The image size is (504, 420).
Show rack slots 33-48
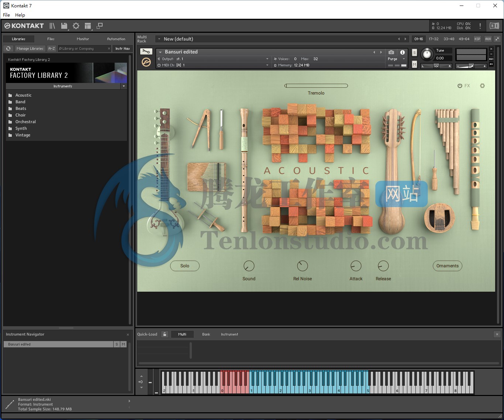[449, 39]
